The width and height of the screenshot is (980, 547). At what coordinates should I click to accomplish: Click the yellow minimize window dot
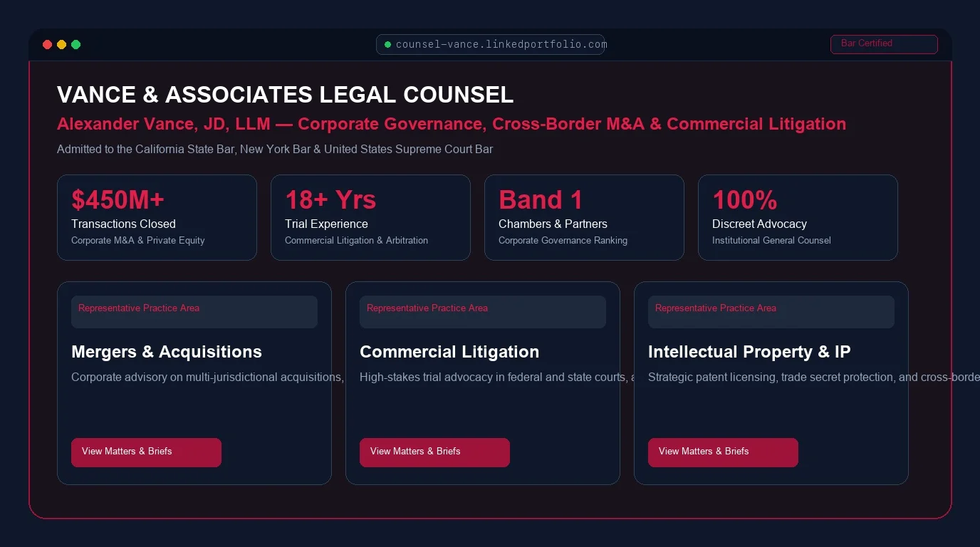61,45
